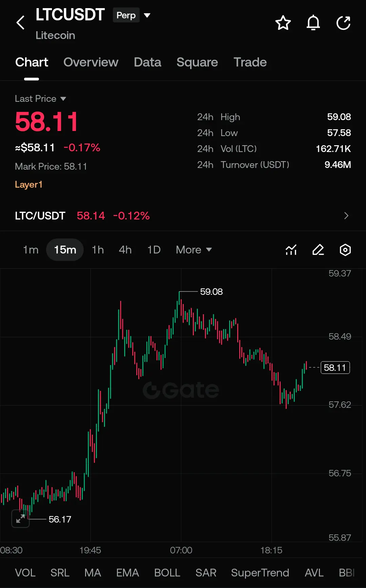Tap the -0.17% price change text
Viewport: 366px width, 588px height.
coord(82,148)
